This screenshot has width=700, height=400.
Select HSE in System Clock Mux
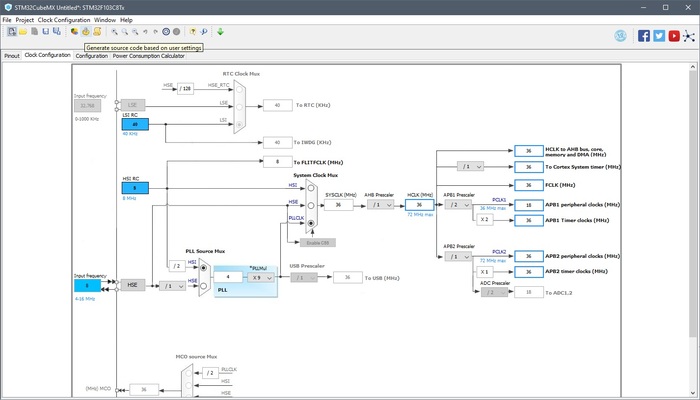pyautogui.click(x=311, y=206)
